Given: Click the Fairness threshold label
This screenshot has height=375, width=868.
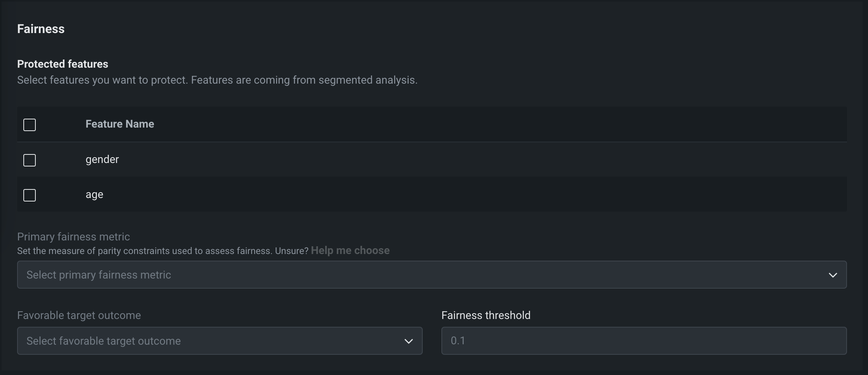Looking at the screenshot, I should (x=486, y=315).
